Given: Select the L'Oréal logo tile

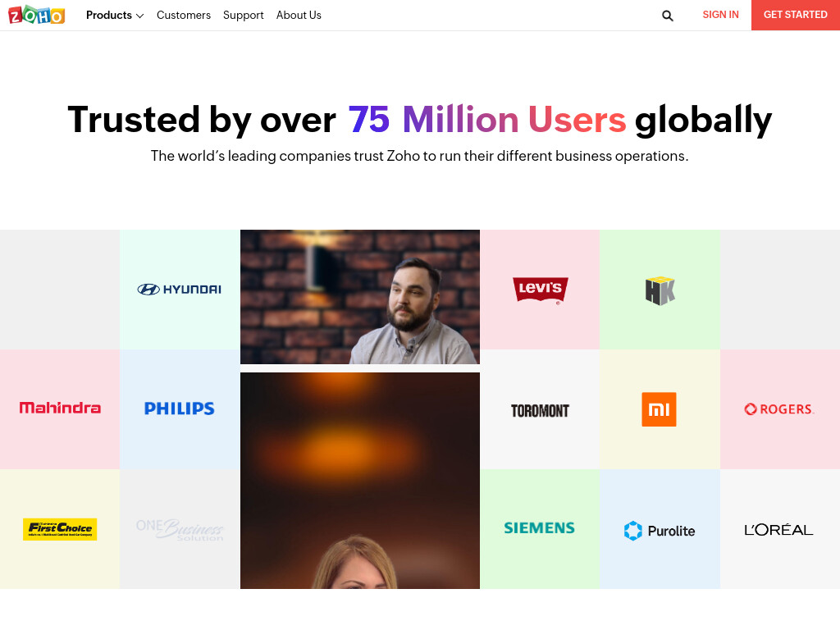Looking at the screenshot, I should (780, 529).
